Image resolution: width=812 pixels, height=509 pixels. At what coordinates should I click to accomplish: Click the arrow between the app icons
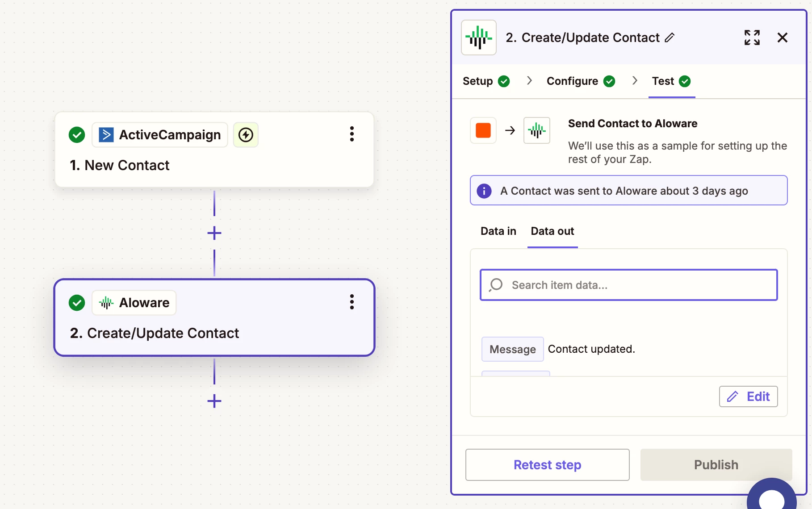[510, 130]
